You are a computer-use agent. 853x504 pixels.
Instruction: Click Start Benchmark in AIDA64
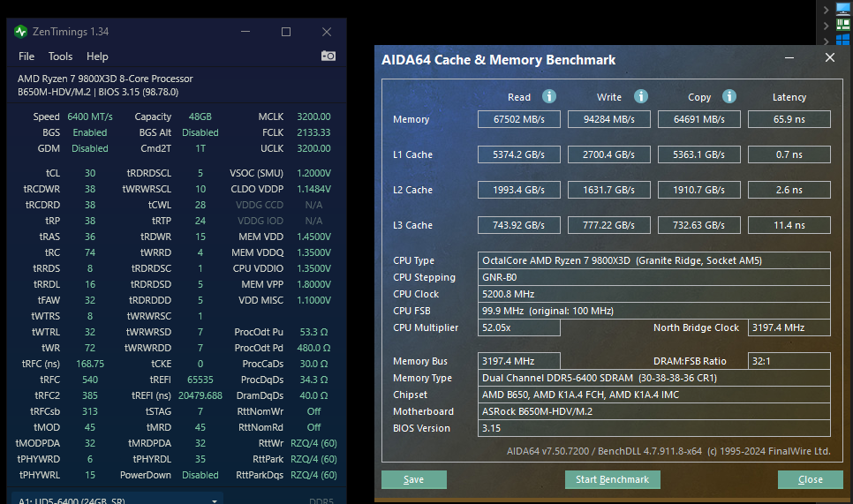click(613, 479)
